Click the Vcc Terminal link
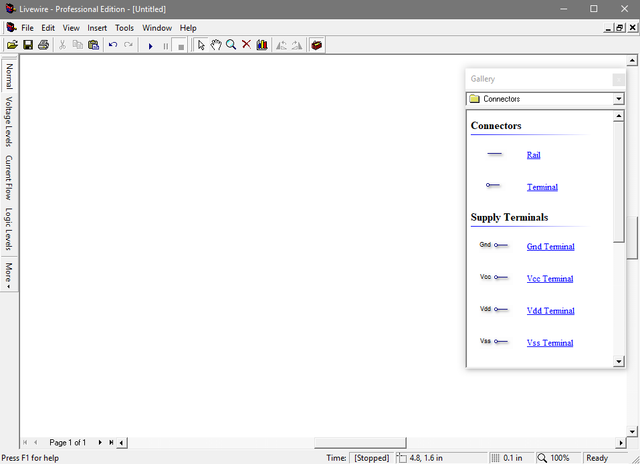 (550, 278)
